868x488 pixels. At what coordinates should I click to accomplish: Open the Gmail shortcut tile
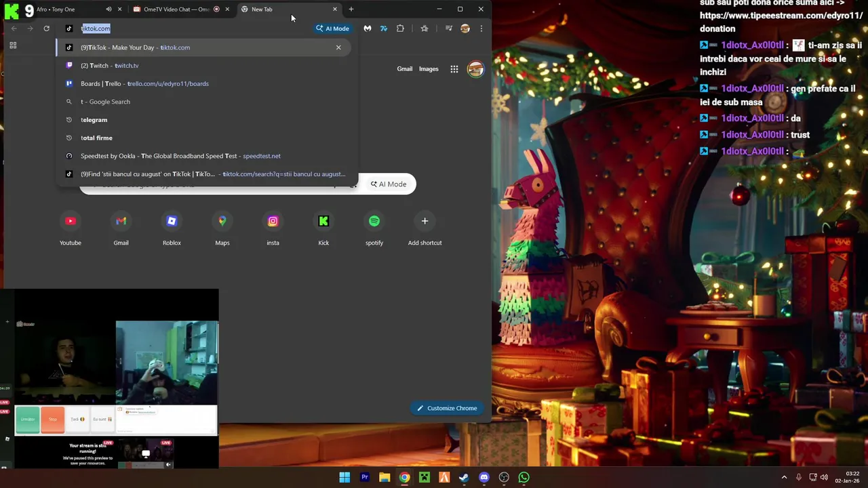pyautogui.click(x=121, y=228)
